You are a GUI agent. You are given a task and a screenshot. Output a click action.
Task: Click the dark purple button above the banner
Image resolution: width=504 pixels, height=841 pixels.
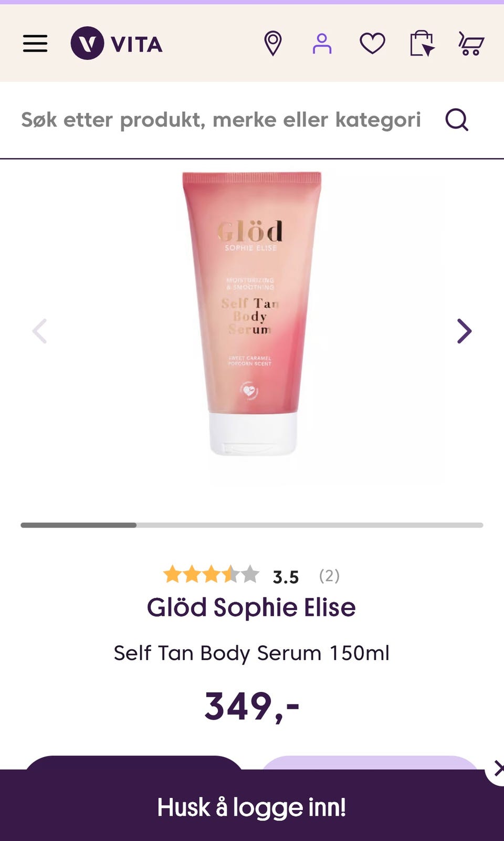click(x=134, y=762)
